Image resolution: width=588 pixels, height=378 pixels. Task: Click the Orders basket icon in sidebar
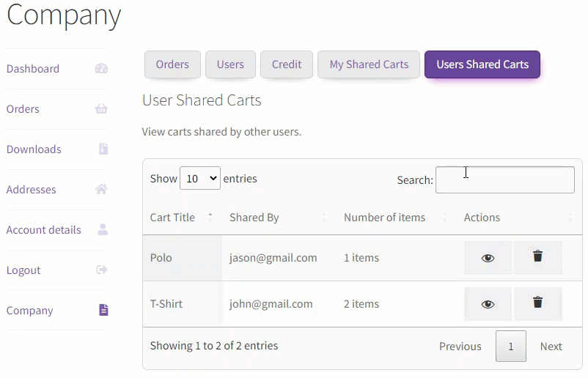tap(101, 108)
